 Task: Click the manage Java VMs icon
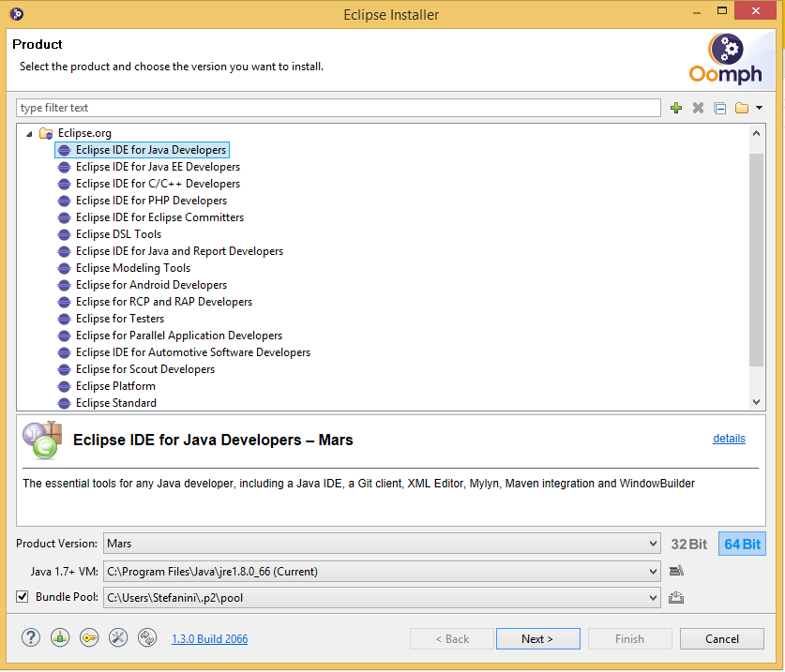(676, 571)
